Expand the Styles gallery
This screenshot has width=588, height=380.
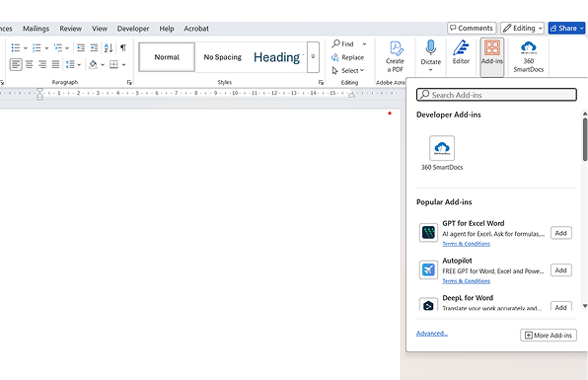point(313,57)
